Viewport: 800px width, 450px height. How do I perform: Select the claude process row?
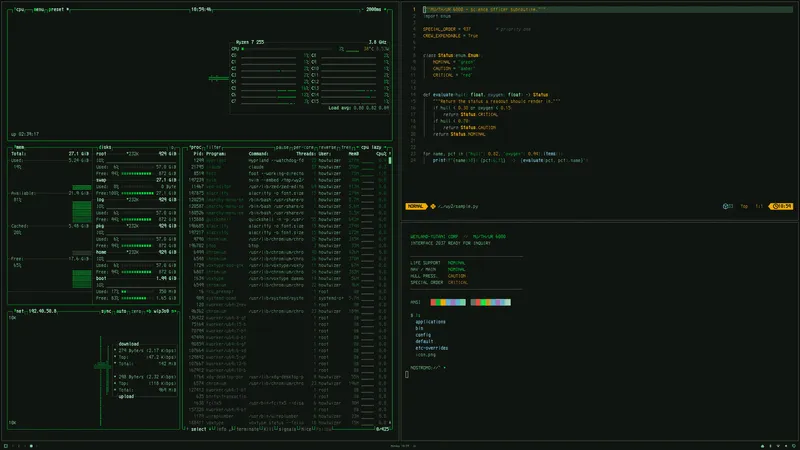pos(289,167)
